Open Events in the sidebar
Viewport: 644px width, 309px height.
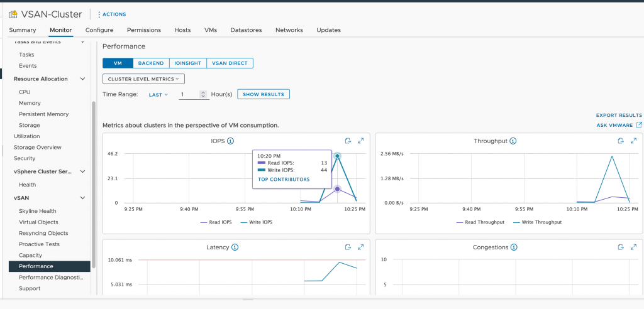(28, 66)
